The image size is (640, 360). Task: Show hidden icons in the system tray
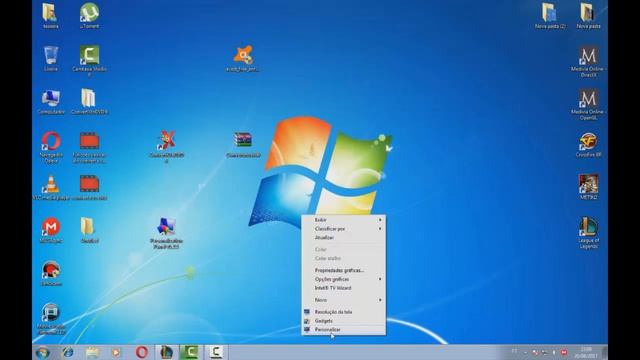(525, 352)
